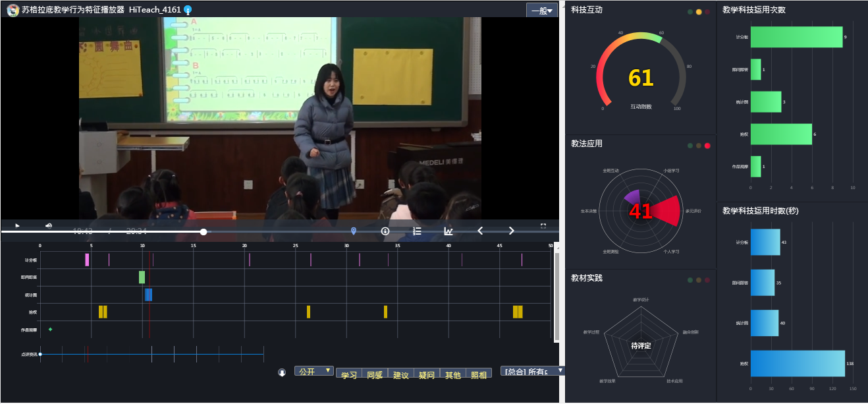Expand the 公开 visibility dropdown
Screen dimensions: 868x404
coord(313,371)
